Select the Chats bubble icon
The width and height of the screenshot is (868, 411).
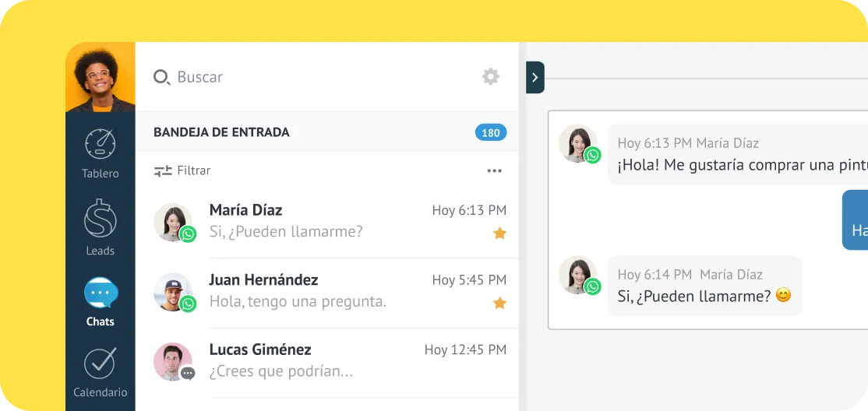coord(101,293)
